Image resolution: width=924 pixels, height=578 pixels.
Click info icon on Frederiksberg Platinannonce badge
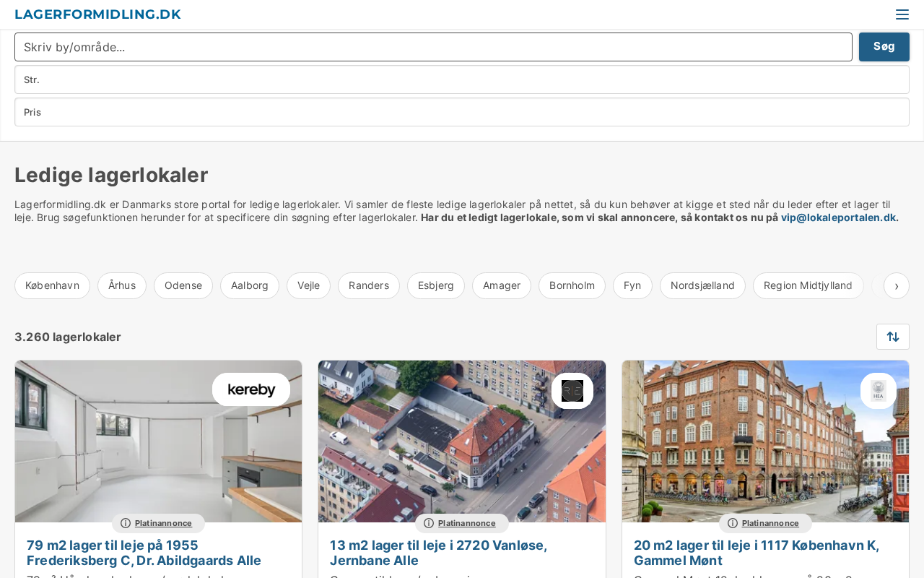tap(126, 523)
